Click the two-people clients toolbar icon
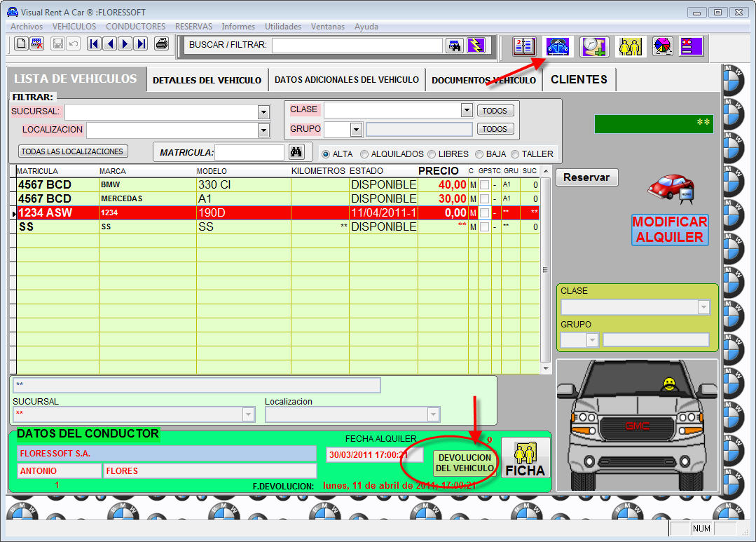 [628, 46]
